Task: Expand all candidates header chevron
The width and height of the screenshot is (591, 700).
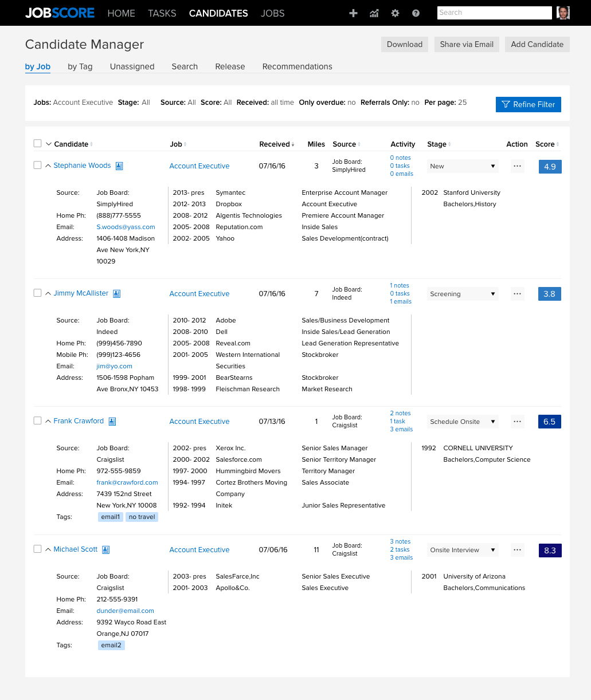Action: click(49, 144)
